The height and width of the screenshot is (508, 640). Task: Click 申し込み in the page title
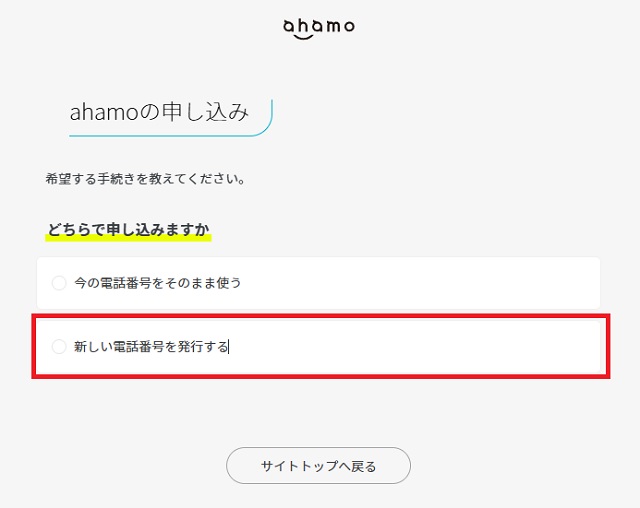tap(205, 112)
